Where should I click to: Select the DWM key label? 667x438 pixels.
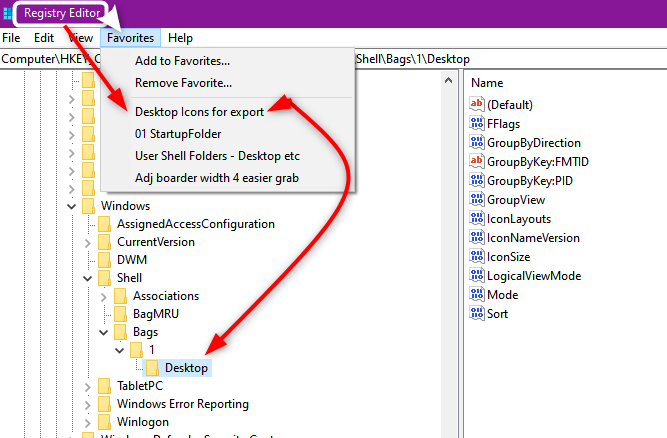132,260
